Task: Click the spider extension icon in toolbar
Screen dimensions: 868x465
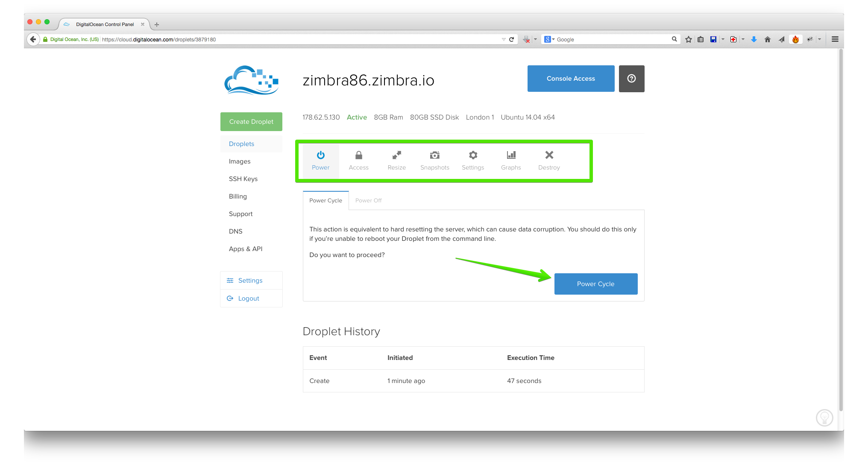Action: click(809, 39)
